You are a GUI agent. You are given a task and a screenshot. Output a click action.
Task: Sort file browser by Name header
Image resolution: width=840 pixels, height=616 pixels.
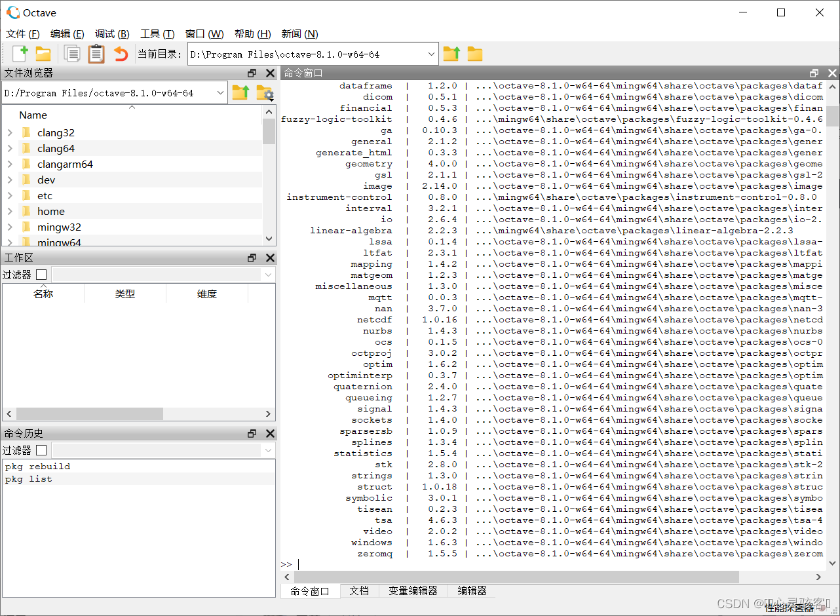pos(132,115)
